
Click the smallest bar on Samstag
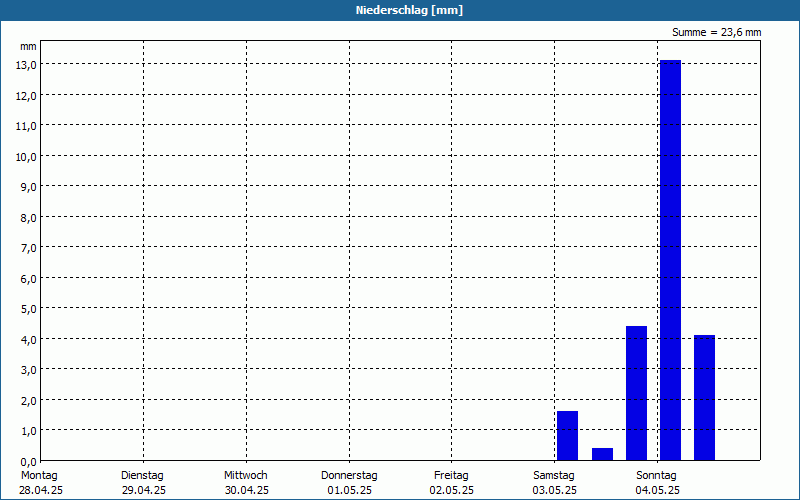[603, 454]
